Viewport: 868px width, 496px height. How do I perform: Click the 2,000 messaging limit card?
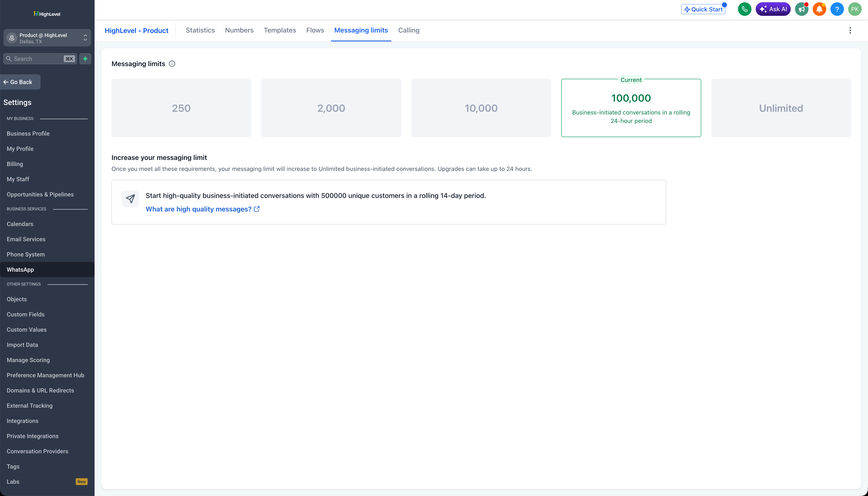tap(331, 108)
